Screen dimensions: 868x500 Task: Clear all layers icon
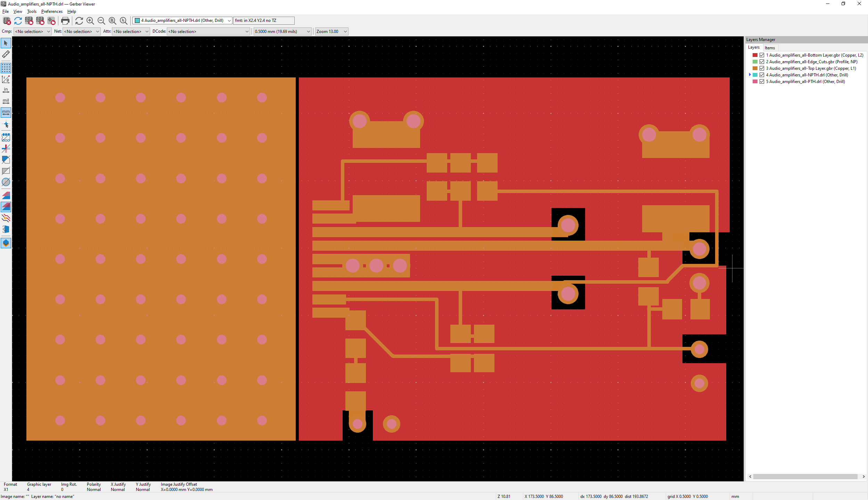coord(7,21)
